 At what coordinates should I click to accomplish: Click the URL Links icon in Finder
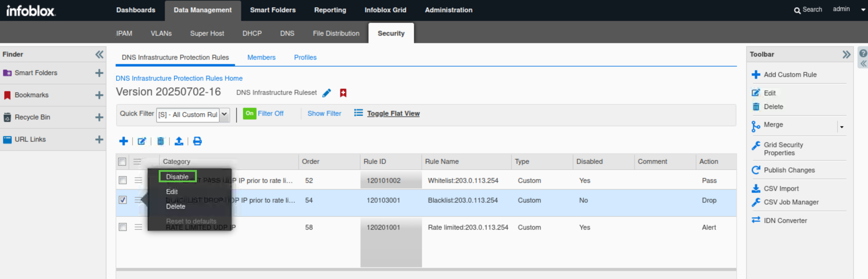[7, 139]
